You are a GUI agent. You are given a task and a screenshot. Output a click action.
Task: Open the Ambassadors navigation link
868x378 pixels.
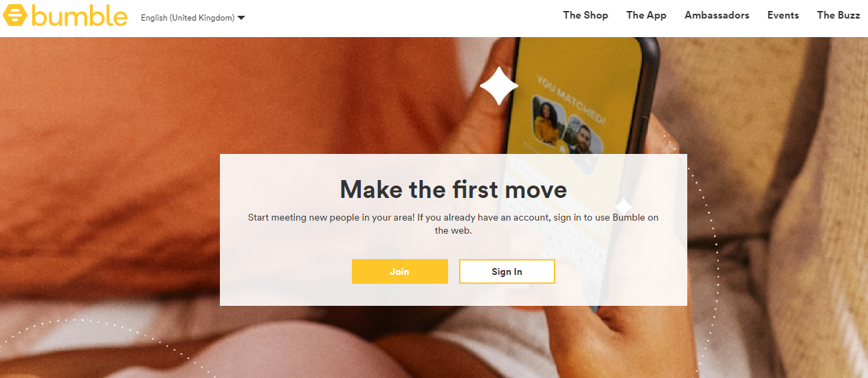point(717,15)
